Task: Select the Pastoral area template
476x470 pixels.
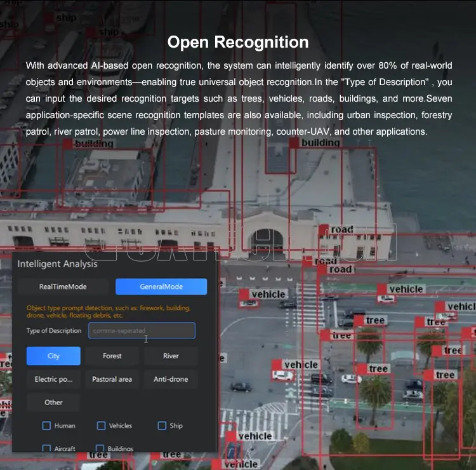Action: pos(112,379)
